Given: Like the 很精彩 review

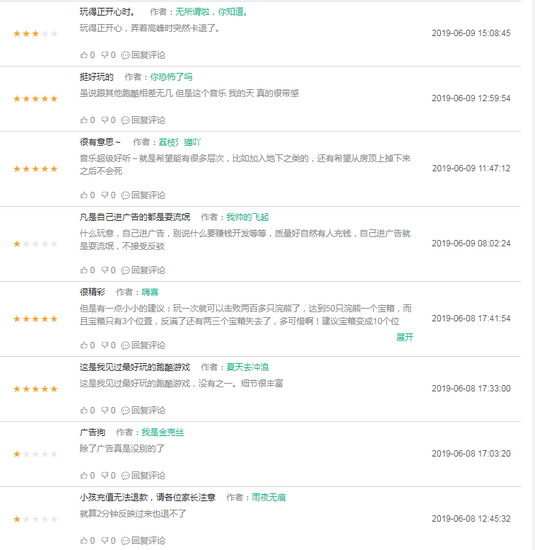Looking at the screenshot, I should 87,346.
